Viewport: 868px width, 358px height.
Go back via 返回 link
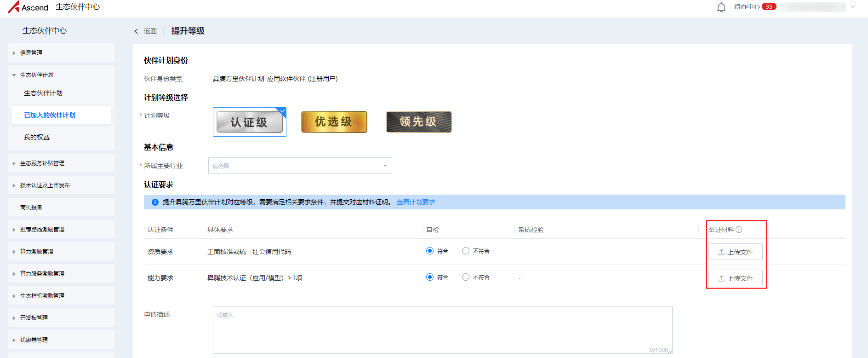(150, 31)
